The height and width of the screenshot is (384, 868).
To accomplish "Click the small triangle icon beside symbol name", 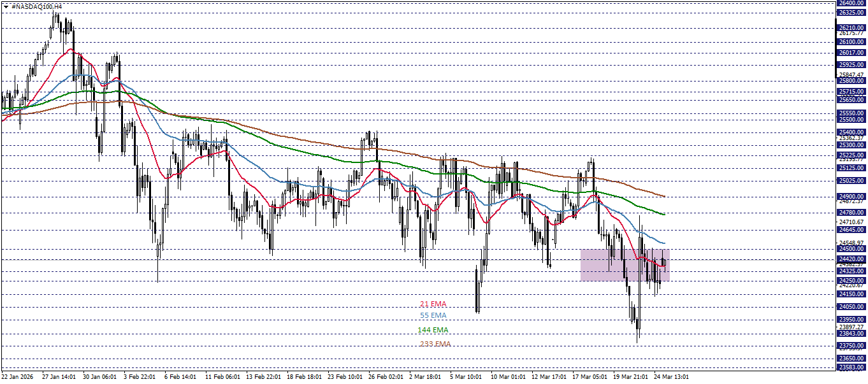I will (x=6, y=7).
